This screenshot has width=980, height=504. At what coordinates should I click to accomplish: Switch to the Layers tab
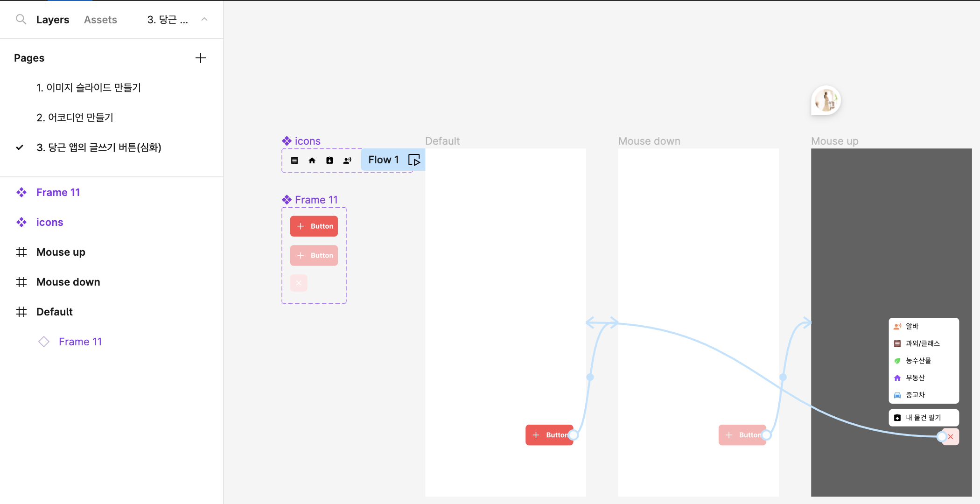53,20
